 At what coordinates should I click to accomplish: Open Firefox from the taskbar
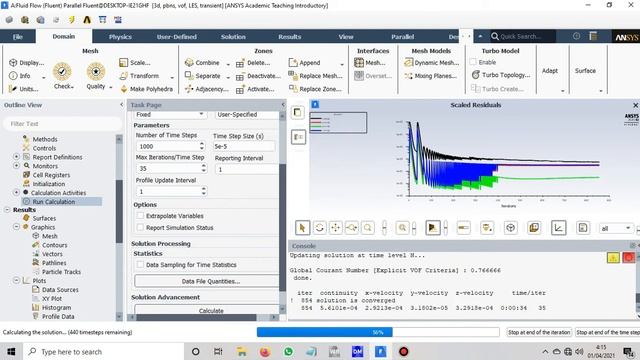265,351
